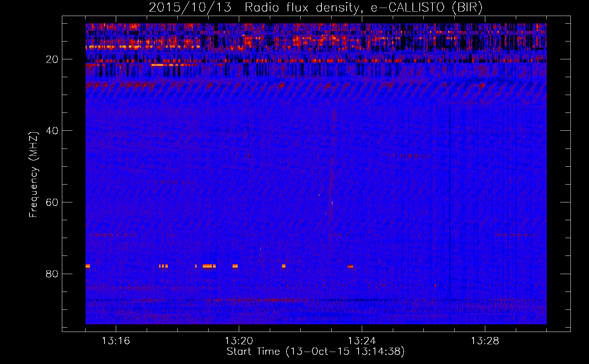Image resolution: width=589 pixels, height=364 pixels.
Task: Click the "80" frequency tick label
Action: tap(52, 274)
